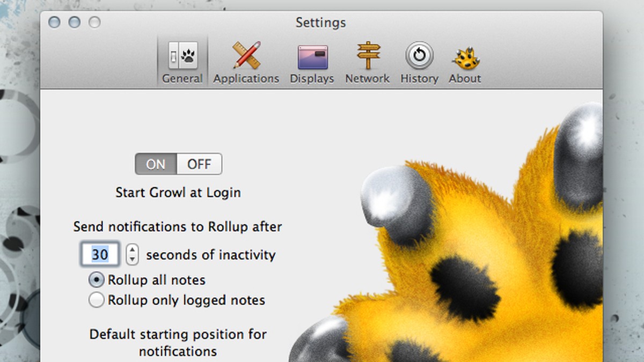Screen dimensions: 644x362
Task: Close the Settings window
Action: coord(54,23)
